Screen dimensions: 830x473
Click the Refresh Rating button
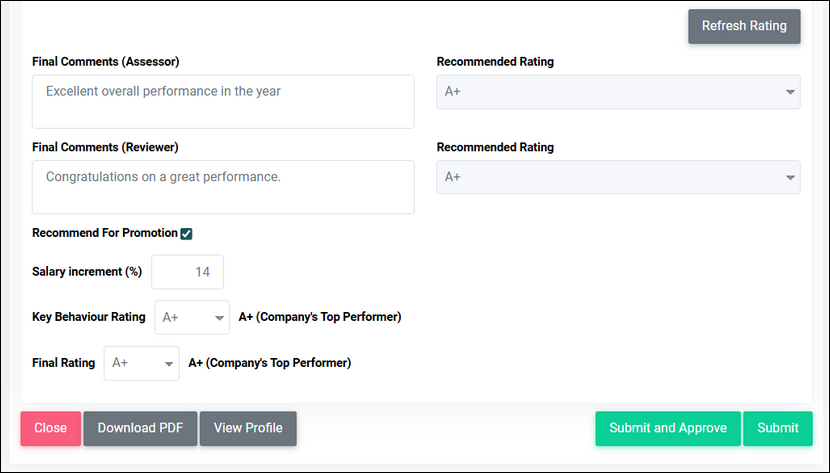[x=744, y=26]
